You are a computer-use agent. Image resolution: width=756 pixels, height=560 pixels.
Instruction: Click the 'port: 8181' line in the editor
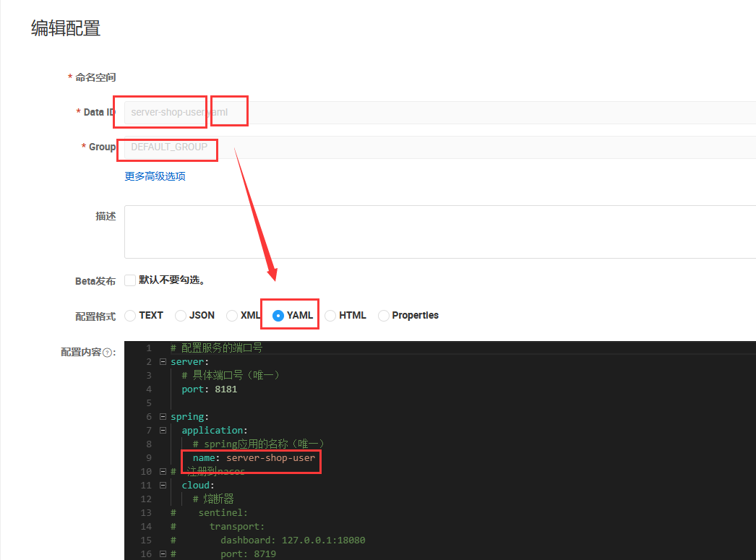point(210,389)
